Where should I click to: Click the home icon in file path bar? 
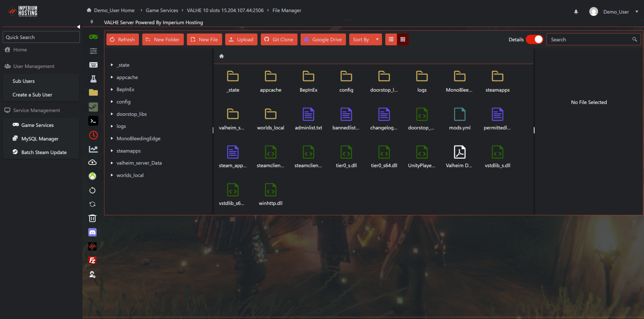[x=221, y=56]
